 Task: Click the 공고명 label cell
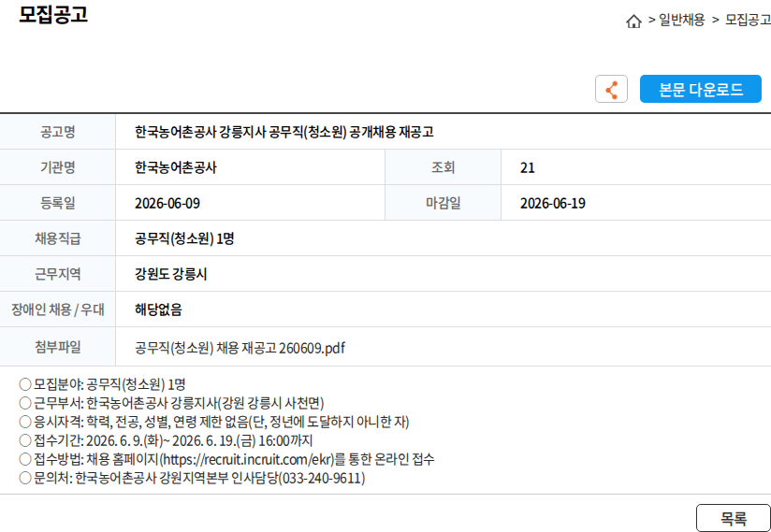(x=57, y=132)
